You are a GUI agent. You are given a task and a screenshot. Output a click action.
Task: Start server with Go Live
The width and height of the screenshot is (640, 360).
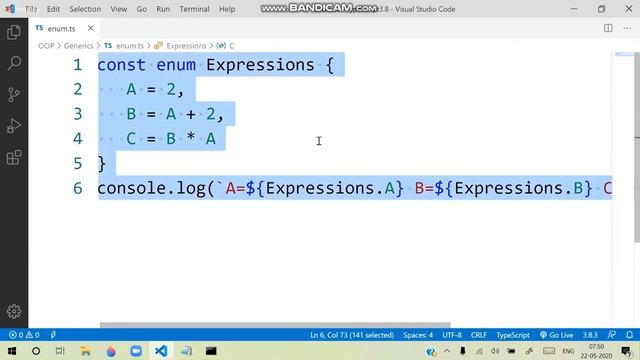point(557,335)
